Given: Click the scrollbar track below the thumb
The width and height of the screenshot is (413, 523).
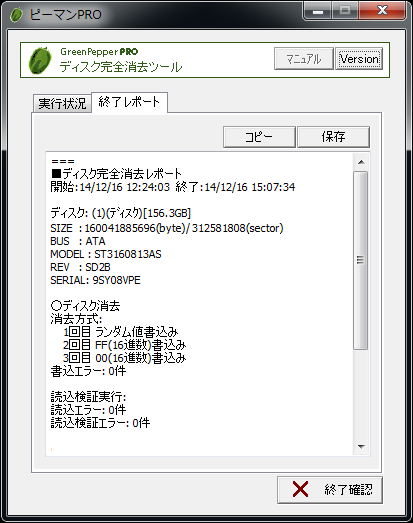Looking at the screenshot, I should click(x=361, y=394).
